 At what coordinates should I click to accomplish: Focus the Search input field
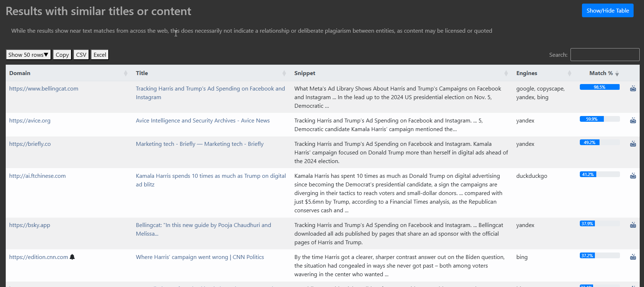click(x=605, y=55)
